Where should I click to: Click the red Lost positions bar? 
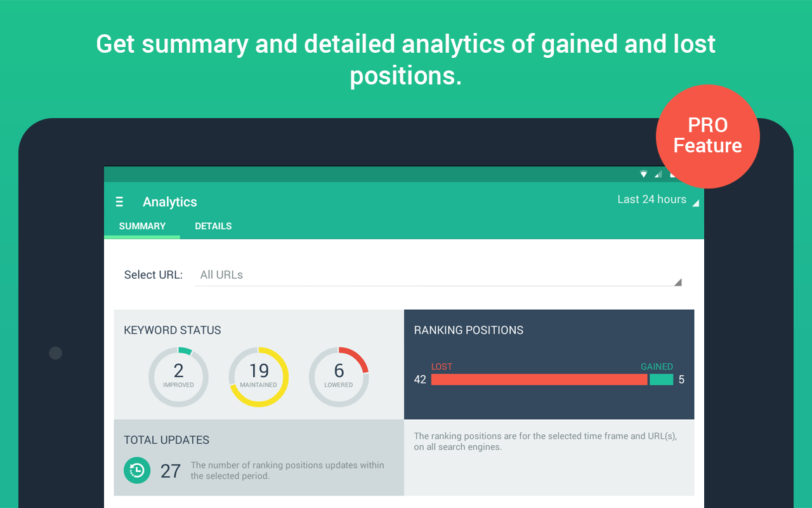pos(539,380)
